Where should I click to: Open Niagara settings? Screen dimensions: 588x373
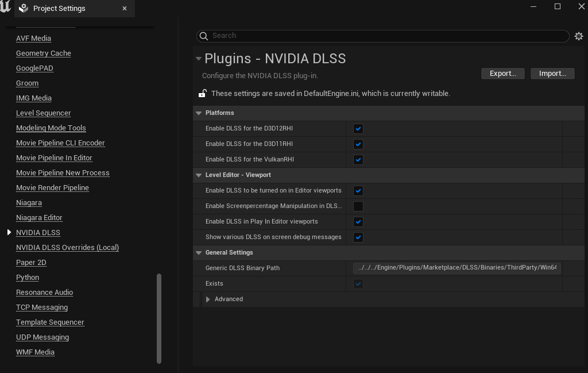coord(29,203)
